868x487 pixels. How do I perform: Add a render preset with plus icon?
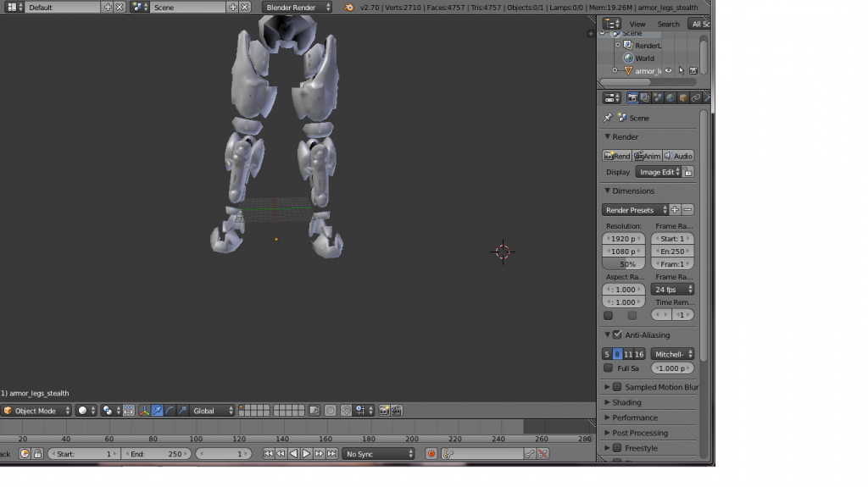(675, 210)
